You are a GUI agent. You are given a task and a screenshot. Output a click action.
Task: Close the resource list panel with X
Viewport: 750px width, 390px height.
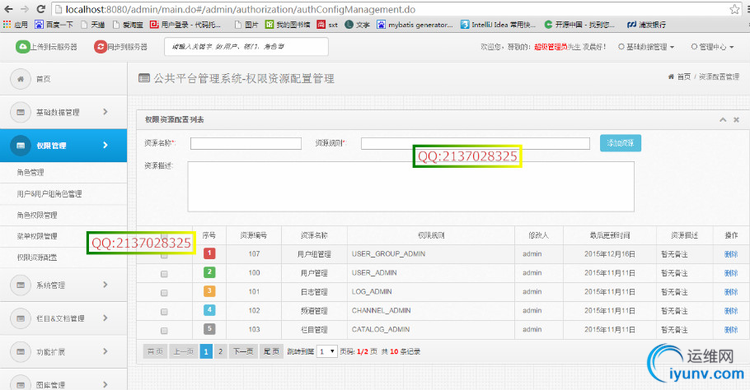click(x=737, y=120)
